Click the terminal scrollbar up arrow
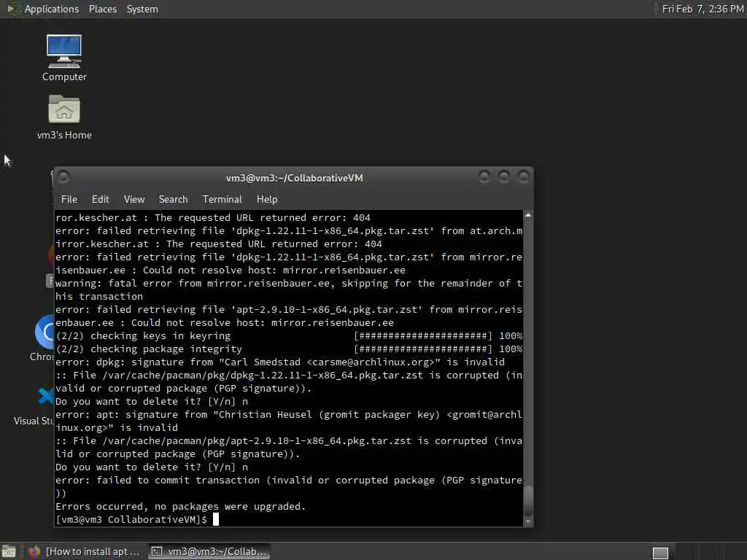Viewport: 747px width, 560px height. tap(528, 215)
